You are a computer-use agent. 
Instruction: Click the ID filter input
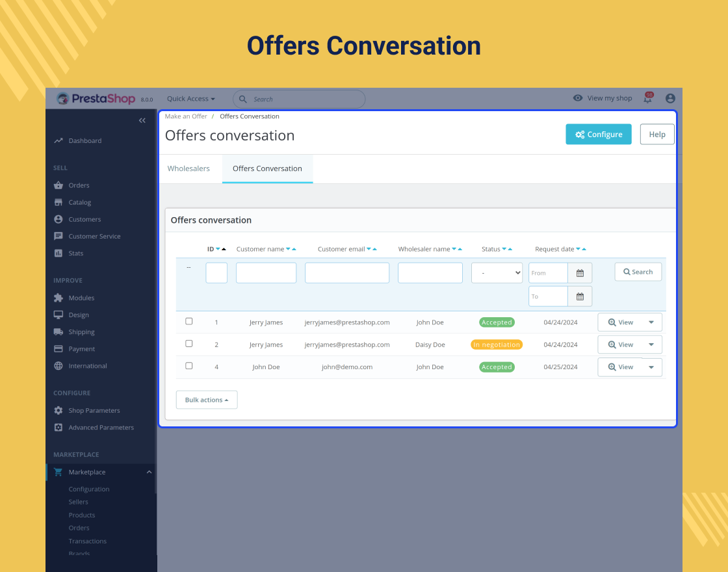[216, 273]
